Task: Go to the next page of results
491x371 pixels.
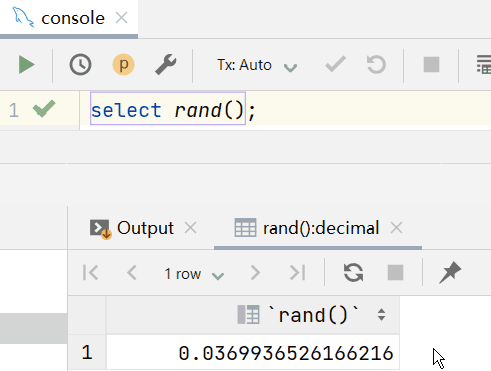Action: point(255,273)
